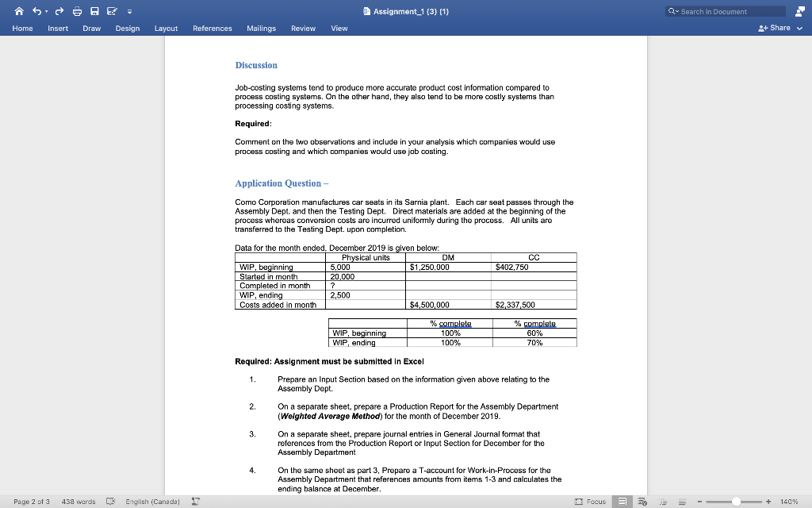Switch to Web Layout view in the status bar
Image resolution: width=812 pixels, height=508 pixels.
(642, 502)
